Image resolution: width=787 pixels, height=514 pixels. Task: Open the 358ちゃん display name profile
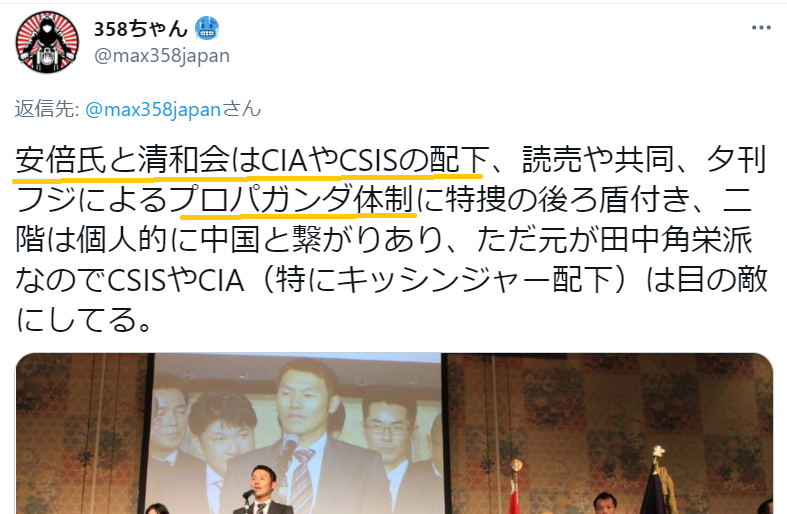coord(141,29)
